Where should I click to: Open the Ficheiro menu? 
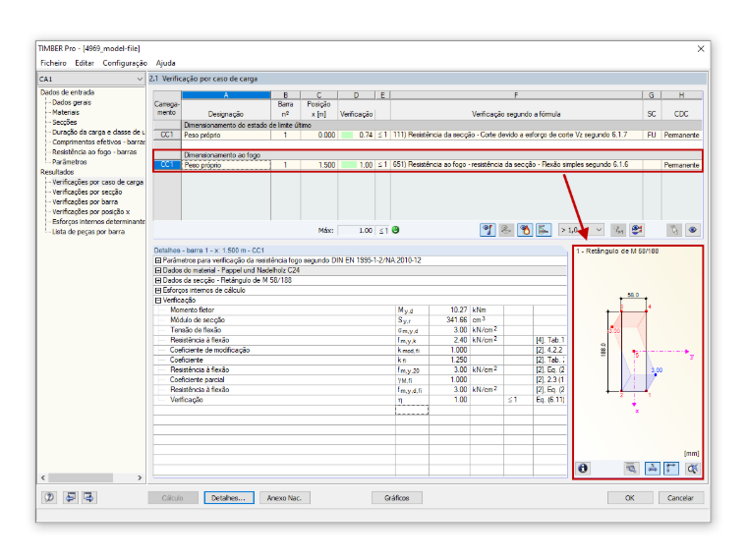(x=53, y=63)
